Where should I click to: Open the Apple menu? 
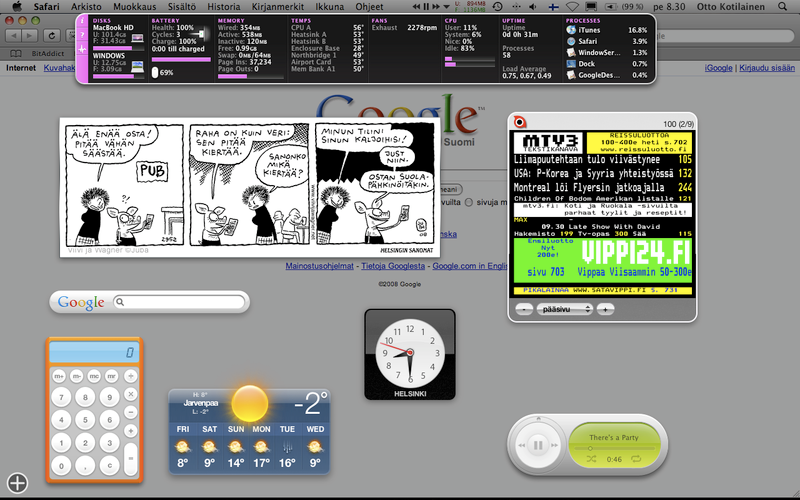tap(17, 7)
